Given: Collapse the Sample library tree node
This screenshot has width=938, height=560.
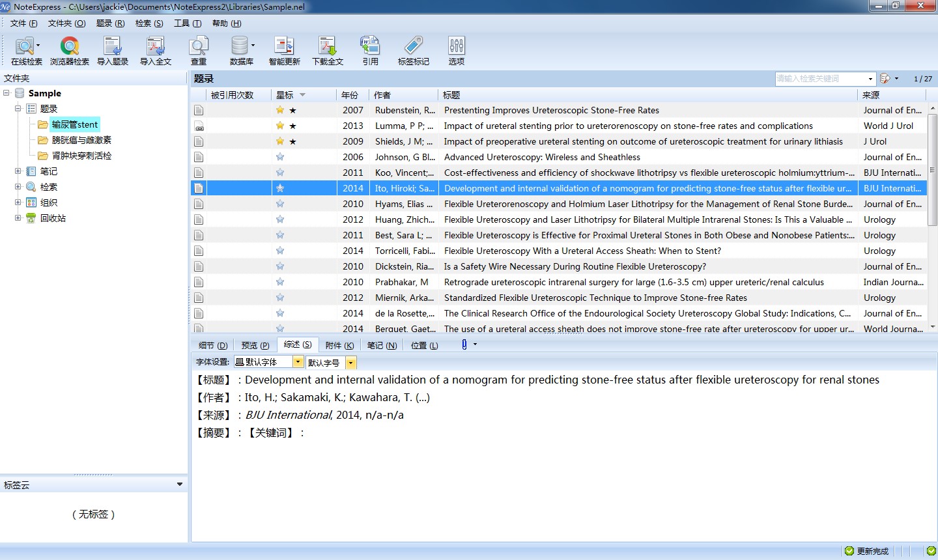Looking at the screenshot, I should [x=7, y=93].
